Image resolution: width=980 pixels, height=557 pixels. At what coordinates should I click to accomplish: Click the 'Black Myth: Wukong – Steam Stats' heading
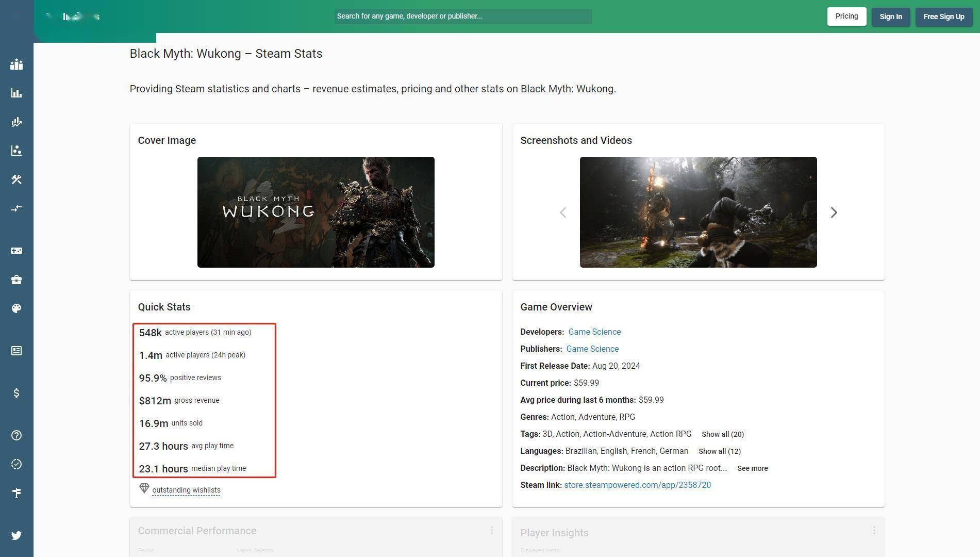point(226,54)
